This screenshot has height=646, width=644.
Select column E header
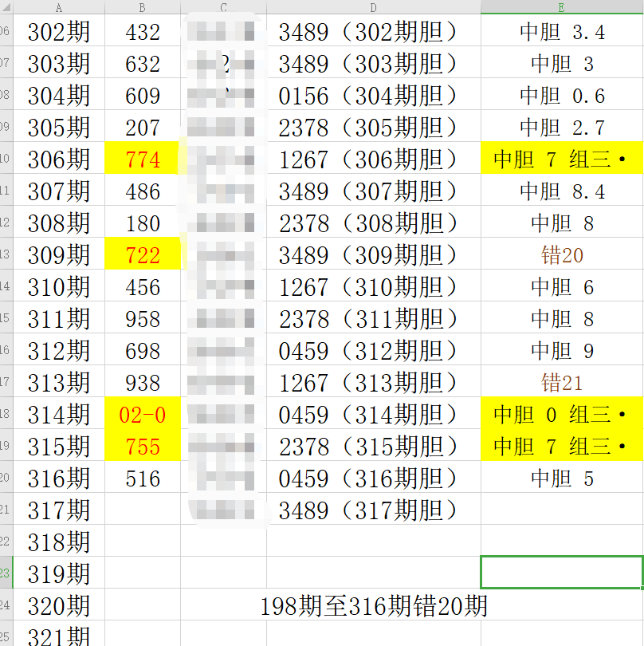pyautogui.click(x=562, y=7)
